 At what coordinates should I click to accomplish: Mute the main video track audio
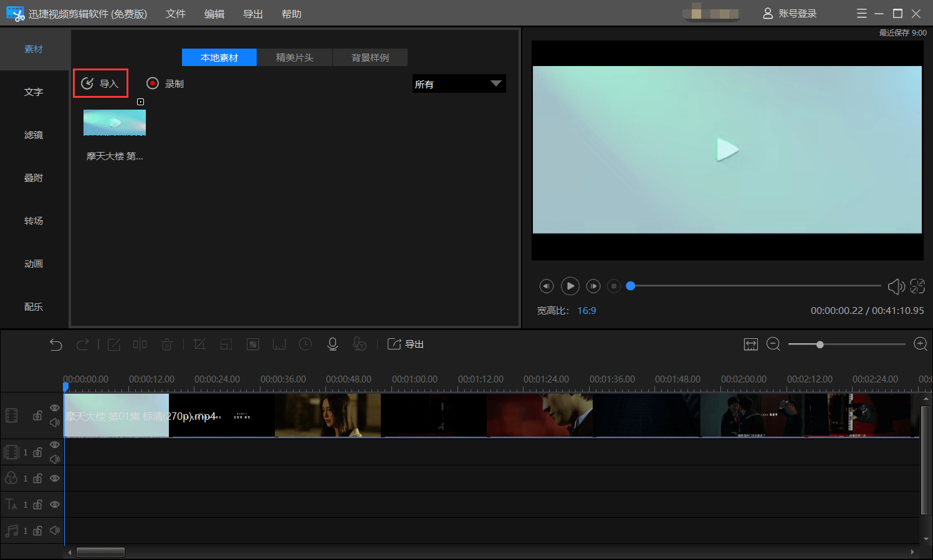(55, 423)
